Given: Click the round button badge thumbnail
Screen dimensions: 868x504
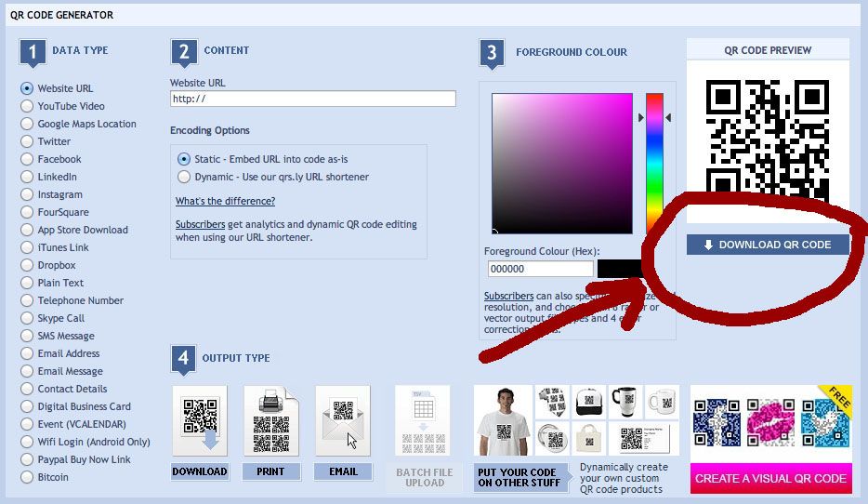Looking at the screenshot, I should tap(552, 439).
